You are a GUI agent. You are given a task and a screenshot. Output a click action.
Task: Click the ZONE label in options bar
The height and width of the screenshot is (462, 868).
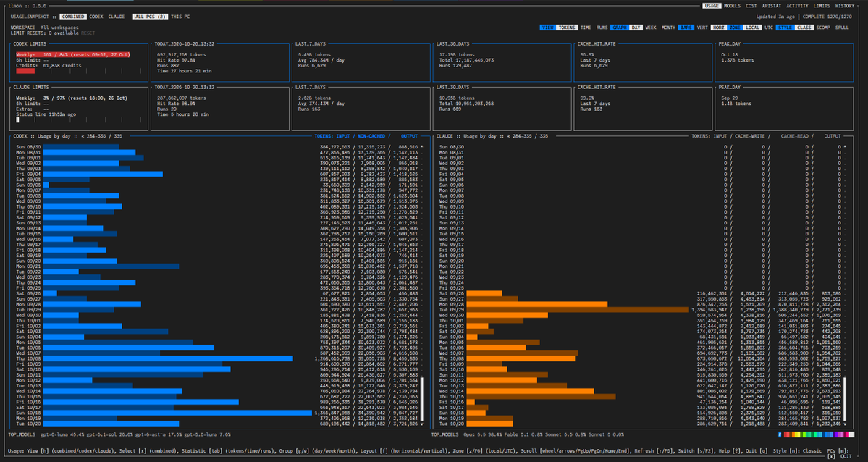pyautogui.click(x=735, y=28)
